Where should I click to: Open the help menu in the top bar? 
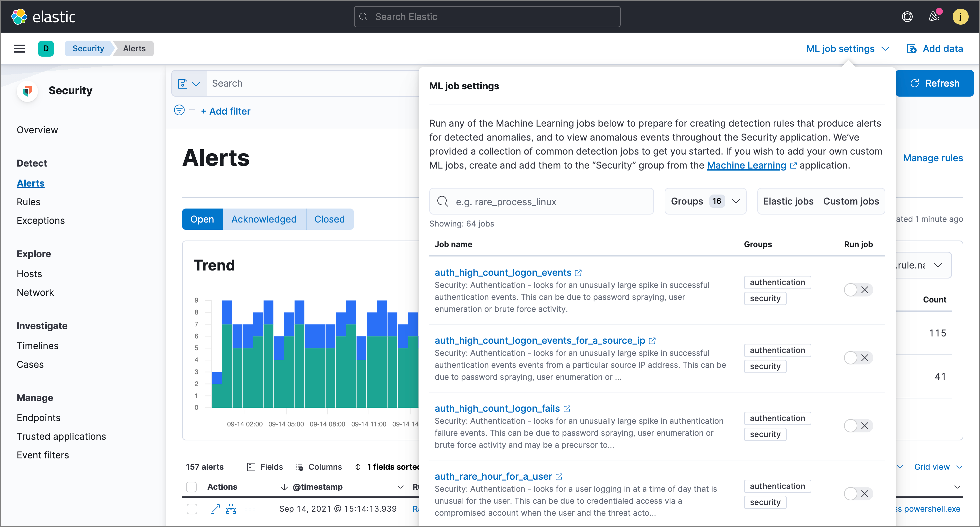pyautogui.click(x=907, y=16)
